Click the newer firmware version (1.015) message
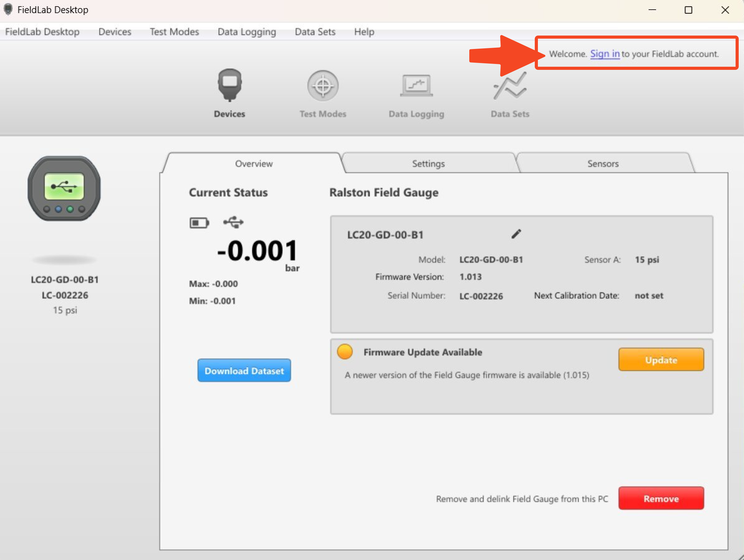This screenshot has height=560, width=744. pos(467,375)
